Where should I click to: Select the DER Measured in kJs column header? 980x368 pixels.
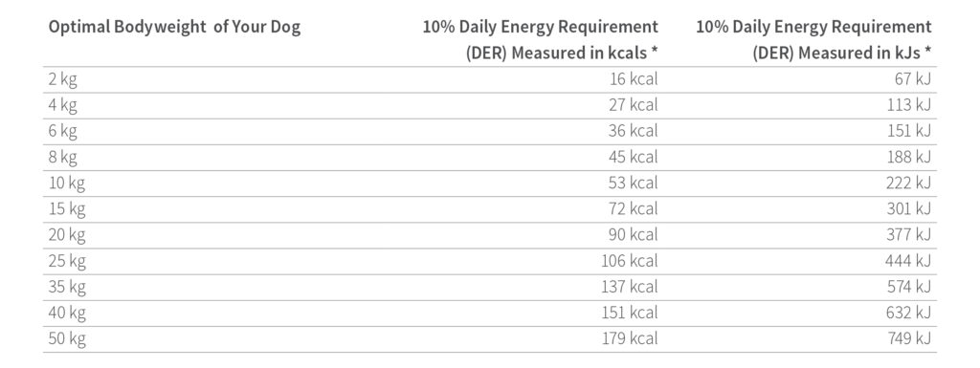pyautogui.click(x=813, y=40)
